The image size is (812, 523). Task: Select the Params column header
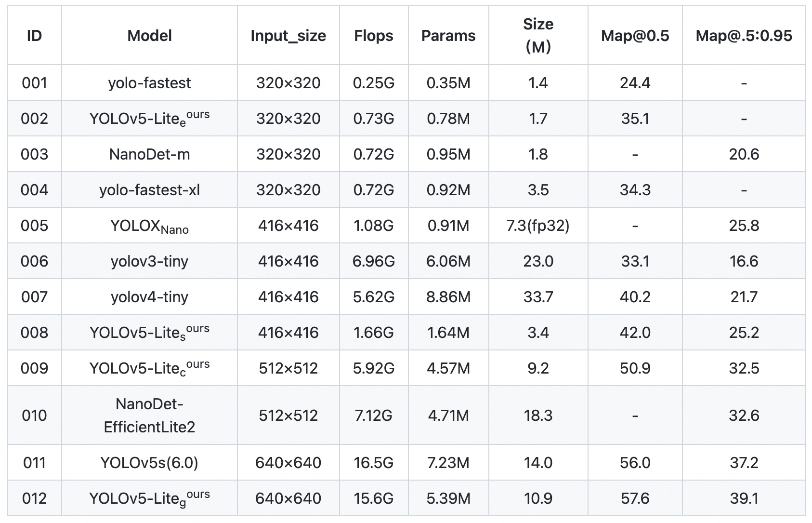448,36
